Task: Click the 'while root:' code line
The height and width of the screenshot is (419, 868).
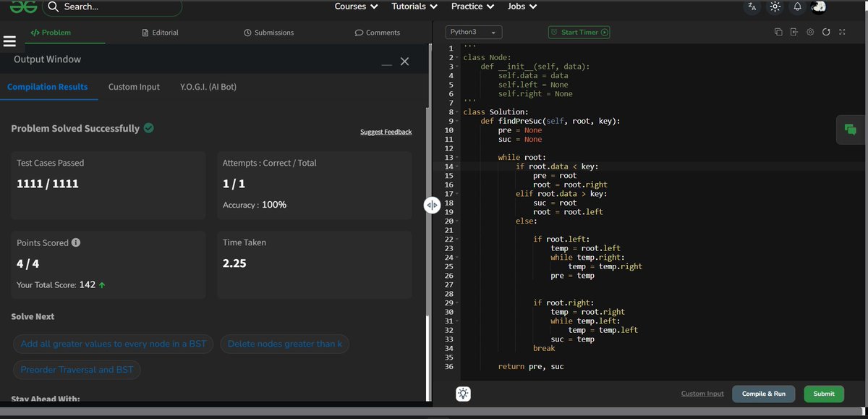Action: 522,158
